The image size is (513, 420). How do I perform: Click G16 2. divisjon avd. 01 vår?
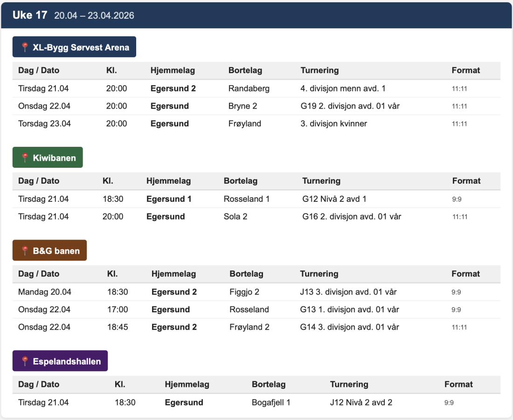coord(352,217)
